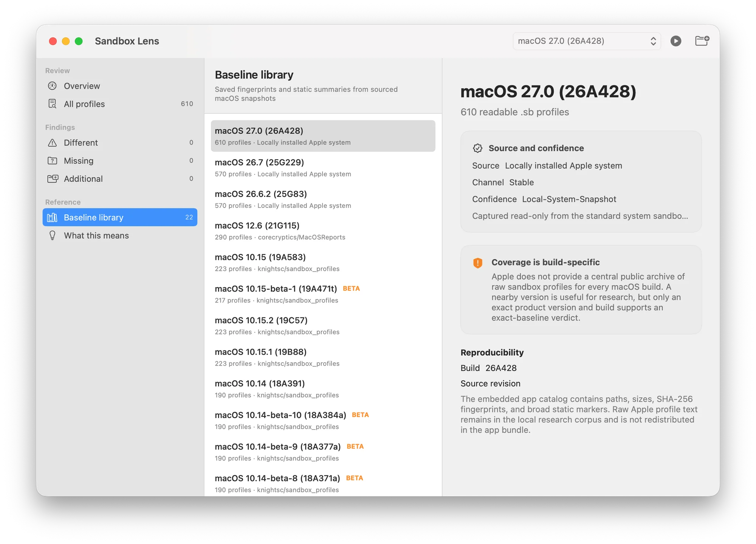Click the Source and confidence seal icon

pyautogui.click(x=477, y=148)
